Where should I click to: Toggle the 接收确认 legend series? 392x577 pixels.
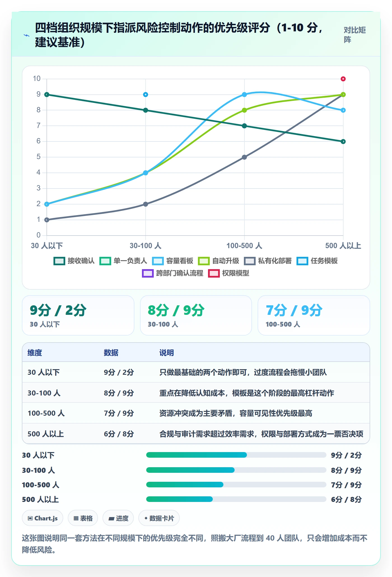74,261
